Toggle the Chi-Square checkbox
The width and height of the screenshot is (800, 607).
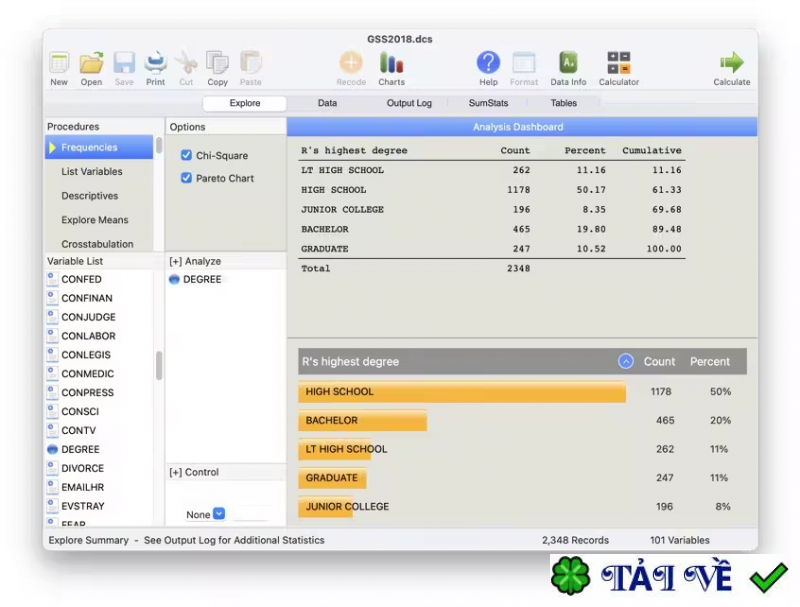[186, 155]
